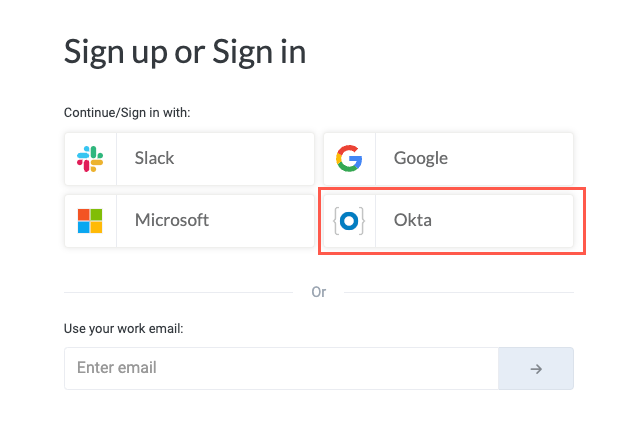Screen dimensions: 631x443
Task: Continue with the Google button
Action: (x=448, y=158)
